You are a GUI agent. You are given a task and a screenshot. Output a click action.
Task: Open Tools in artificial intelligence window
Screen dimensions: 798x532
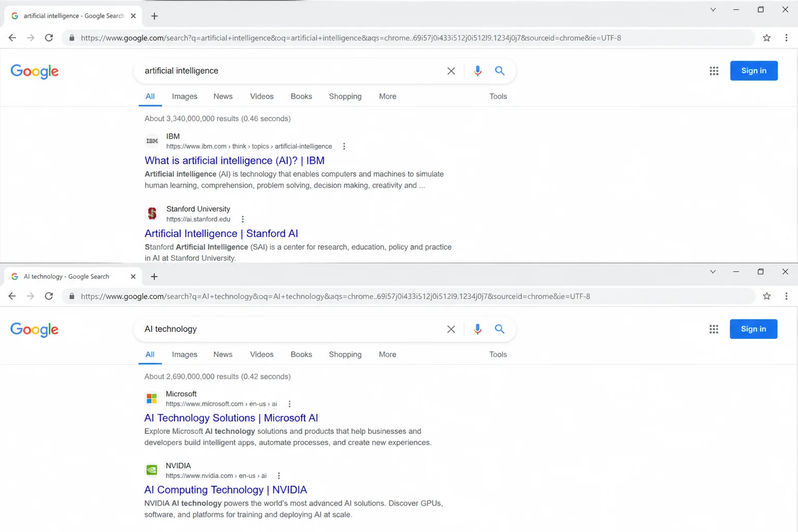pos(498,97)
